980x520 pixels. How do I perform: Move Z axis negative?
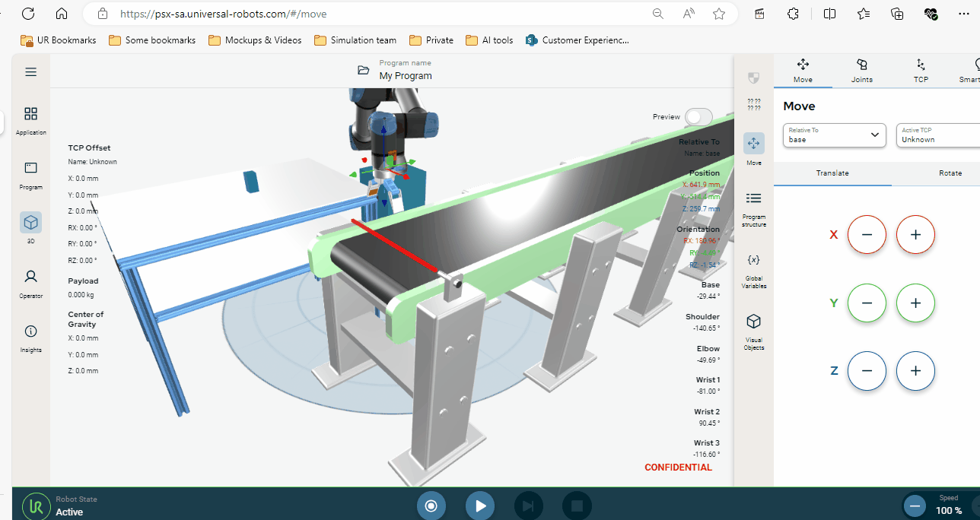867,371
